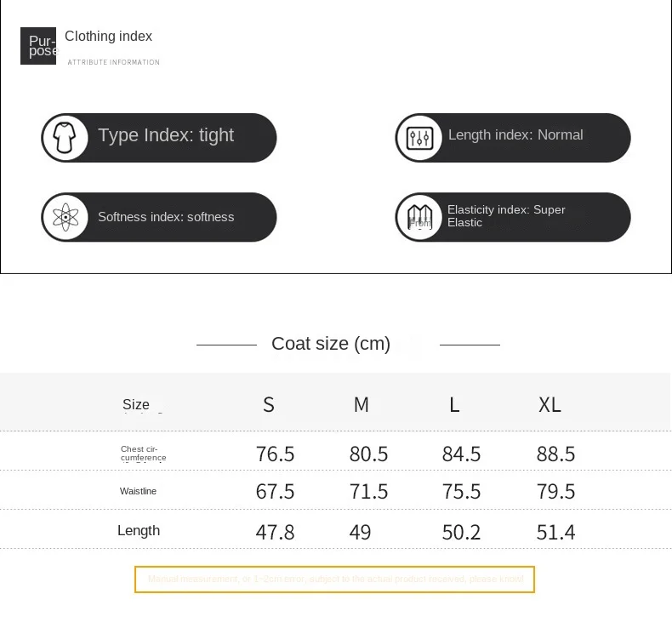
Task: Click the chest value 76.5 for S
Action: click(275, 454)
